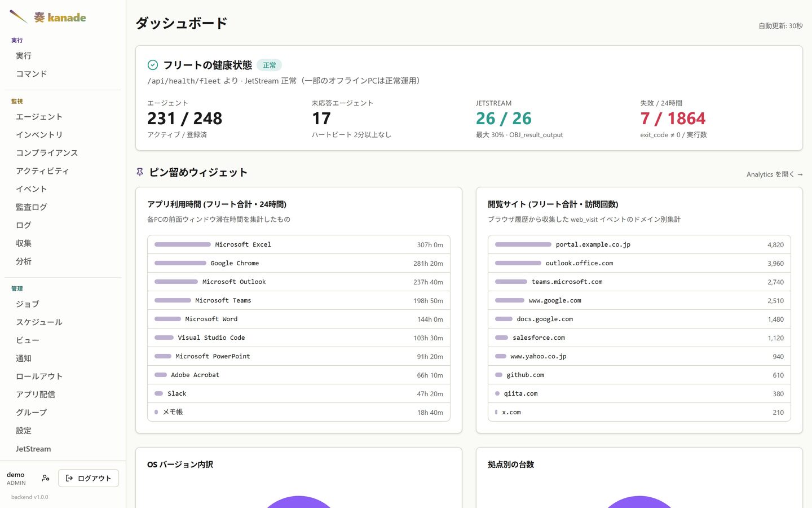Click the Visual Studio Code row

[x=299, y=338]
